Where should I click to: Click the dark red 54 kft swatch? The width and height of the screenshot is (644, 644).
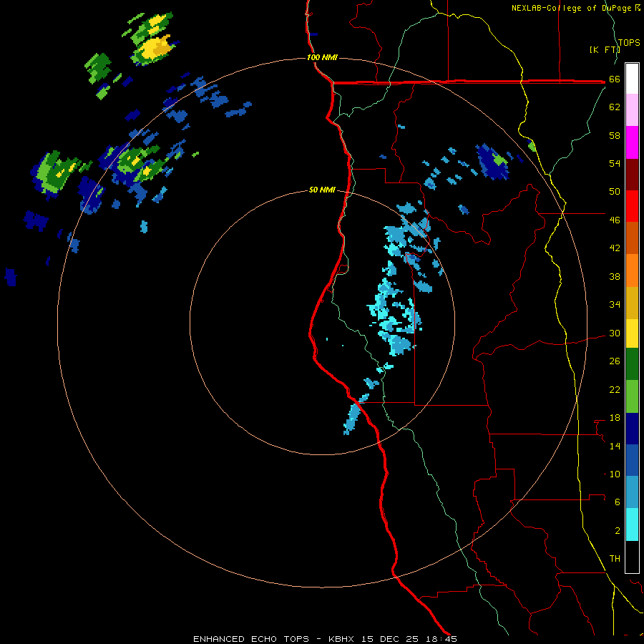(632, 175)
